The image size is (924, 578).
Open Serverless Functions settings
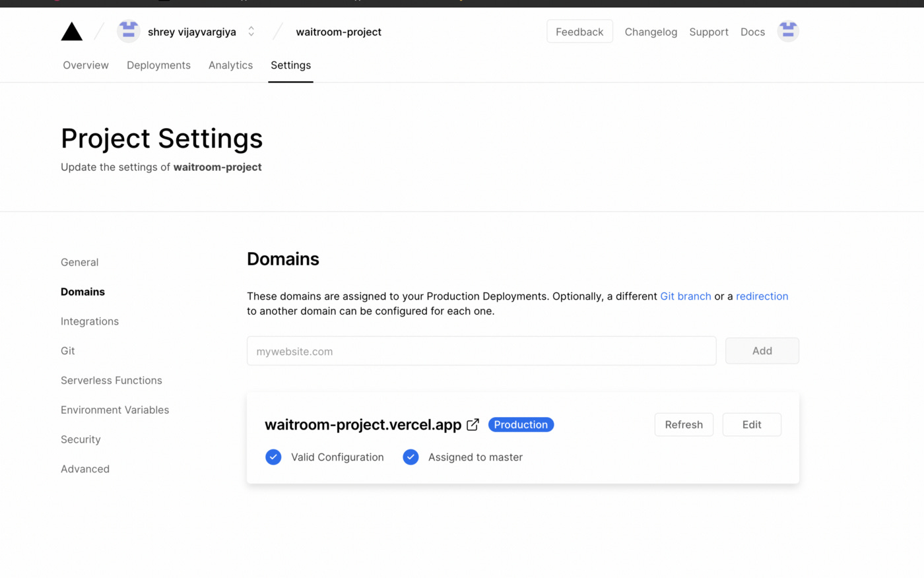pos(112,380)
